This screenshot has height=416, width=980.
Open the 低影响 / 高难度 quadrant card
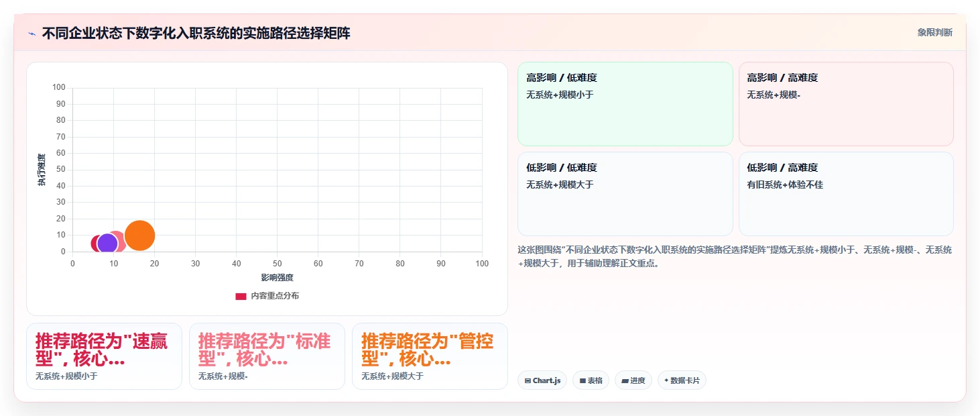pyautogui.click(x=846, y=194)
